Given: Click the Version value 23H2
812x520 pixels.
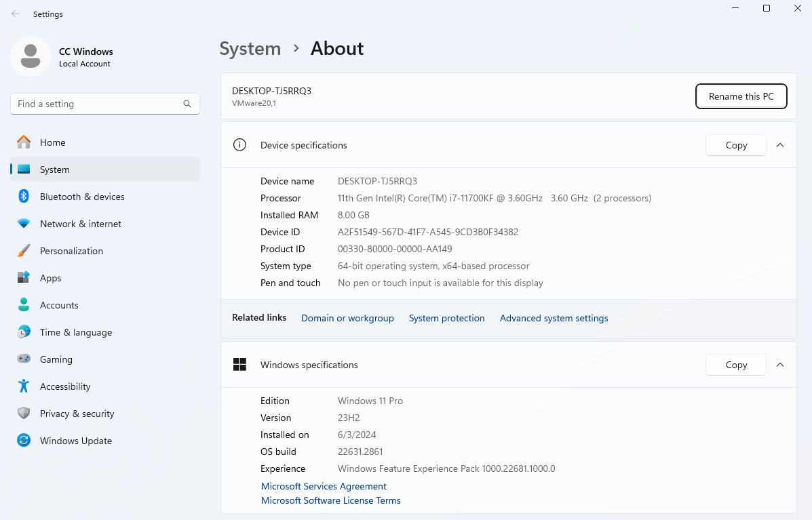Looking at the screenshot, I should pyautogui.click(x=349, y=418).
